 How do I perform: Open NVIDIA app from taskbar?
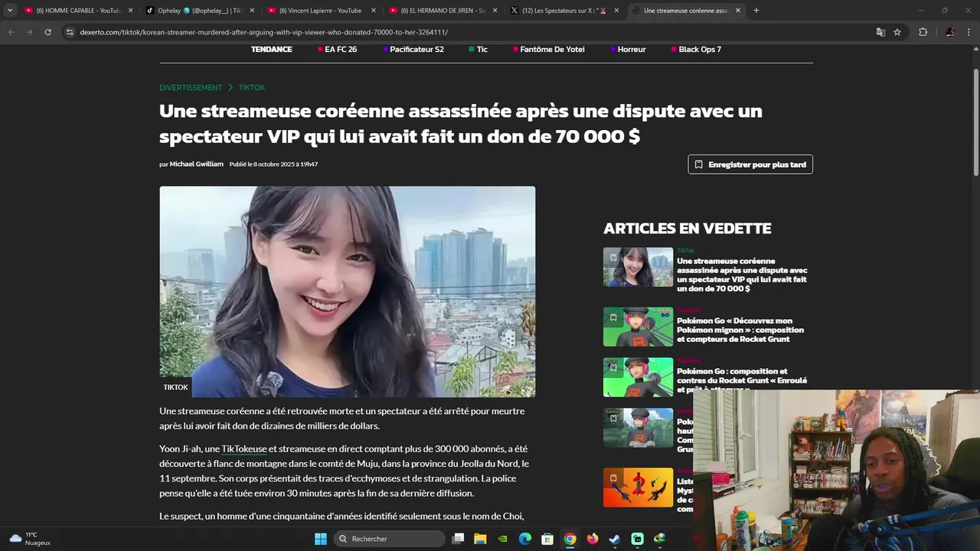[502, 539]
